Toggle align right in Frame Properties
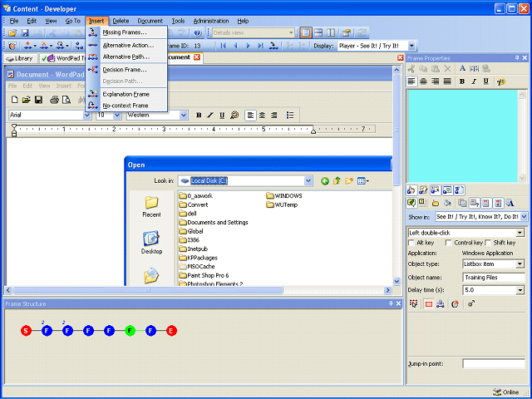Image resolution: width=532 pixels, height=399 pixels. pyautogui.click(x=436, y=81)
